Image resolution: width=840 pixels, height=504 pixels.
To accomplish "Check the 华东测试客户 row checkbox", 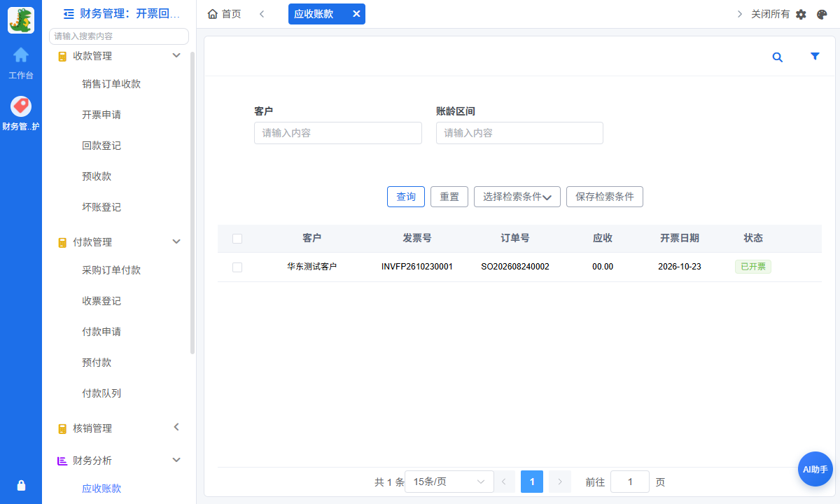I will 237,267.
